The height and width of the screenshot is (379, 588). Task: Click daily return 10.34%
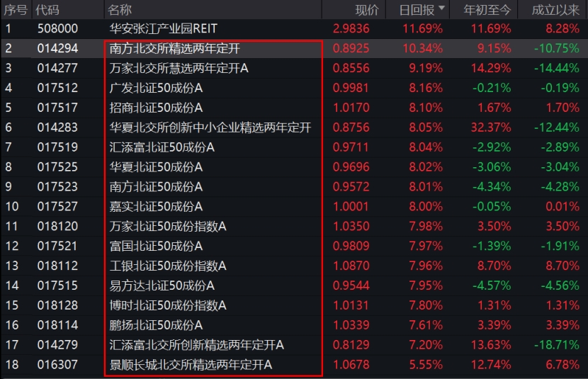click(x=423, y=48)
